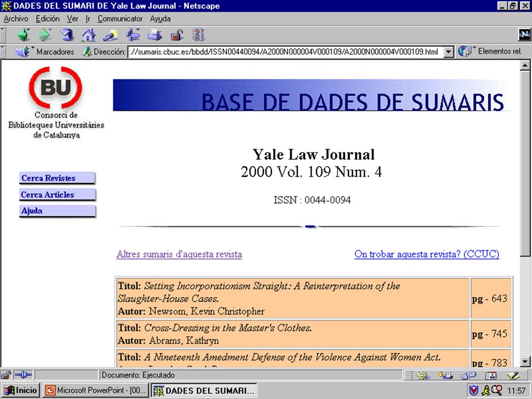Click the yellow figure tray icon
Image resolution: width=532 pixels, height=399 pixels.
[x=486, y=391]
